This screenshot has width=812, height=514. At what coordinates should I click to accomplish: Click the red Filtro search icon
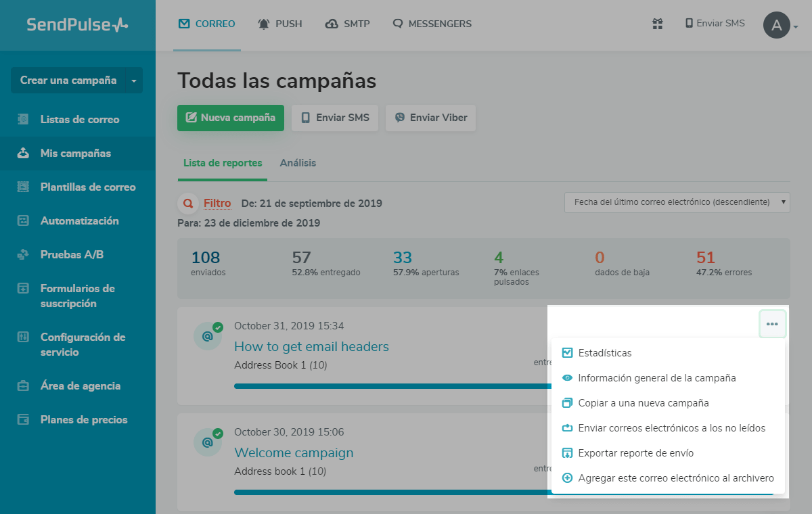pyautogui.click(x=187, y=203)
